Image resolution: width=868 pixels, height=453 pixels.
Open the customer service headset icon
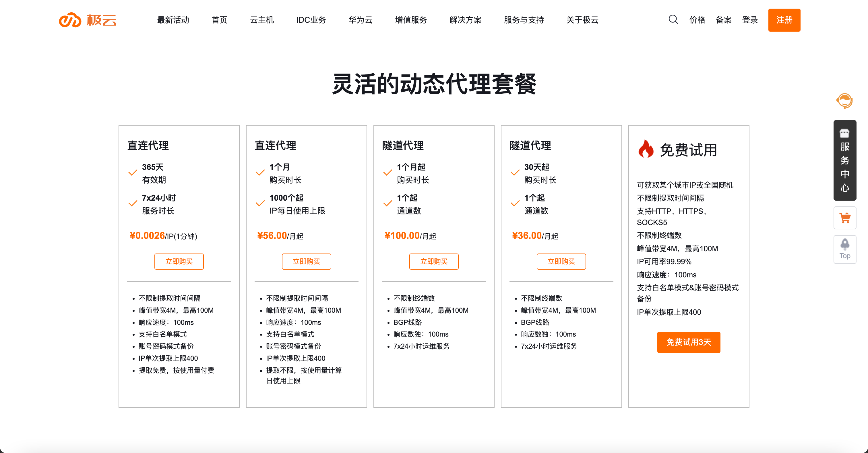(844, 101)
